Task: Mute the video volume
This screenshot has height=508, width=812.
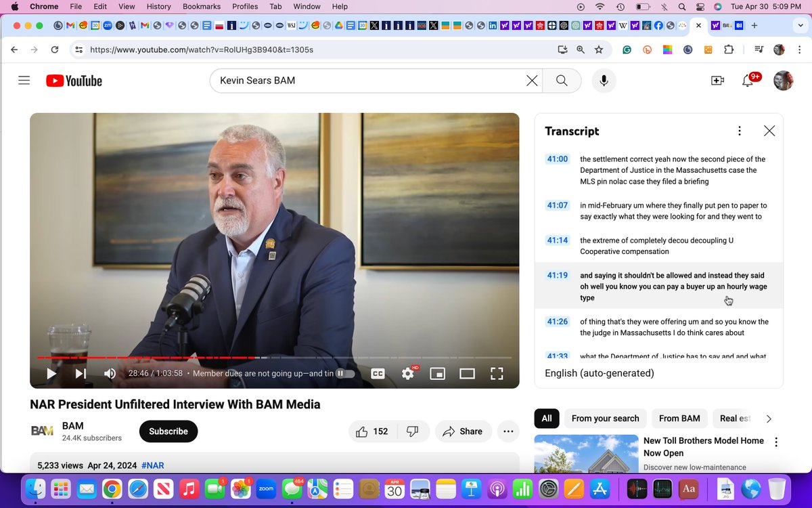Action: [110, 373]
